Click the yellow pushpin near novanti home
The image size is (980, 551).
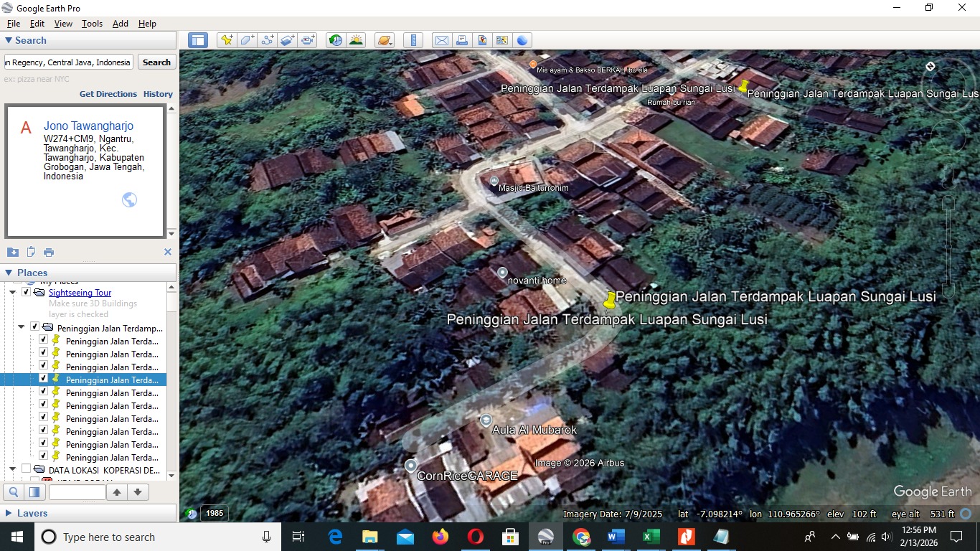pyautogui.click(x=610, y=301)
